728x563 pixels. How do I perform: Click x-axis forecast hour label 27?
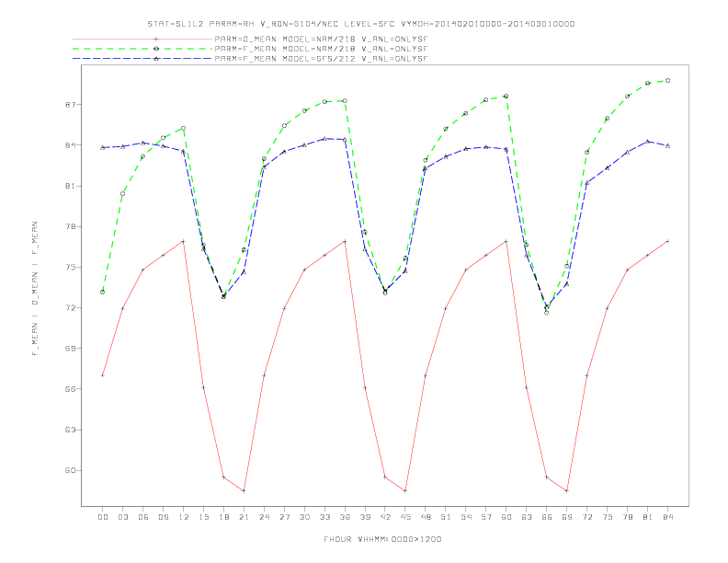click(x=285, y=517)
